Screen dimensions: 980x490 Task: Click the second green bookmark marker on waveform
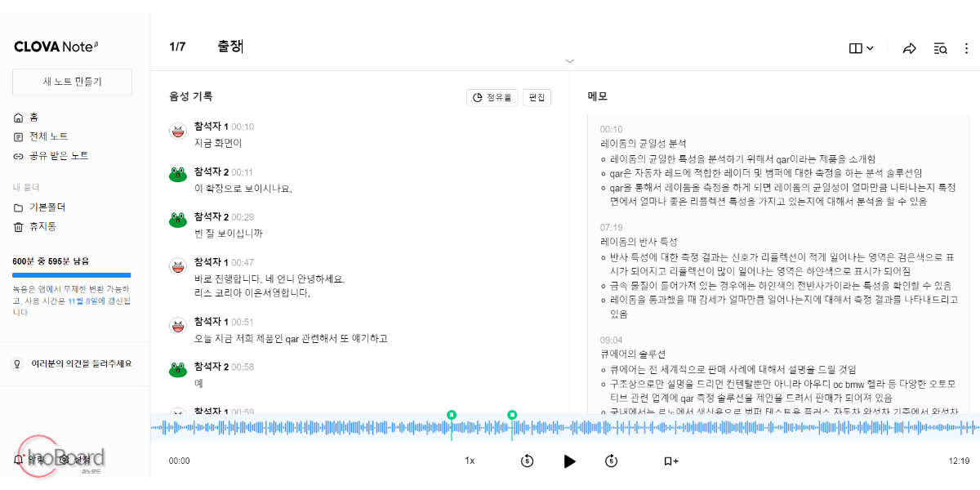[512, 415]
